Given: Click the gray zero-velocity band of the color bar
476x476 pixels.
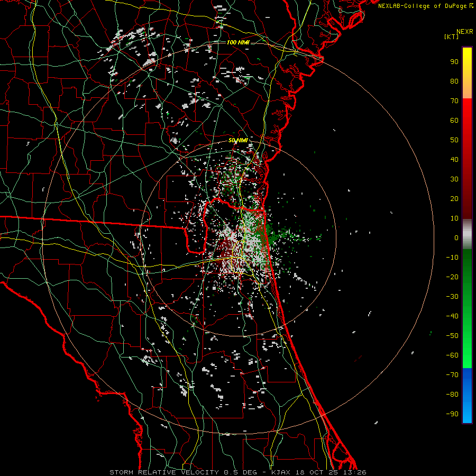Looking at the screenshot, I should point(467,234).
